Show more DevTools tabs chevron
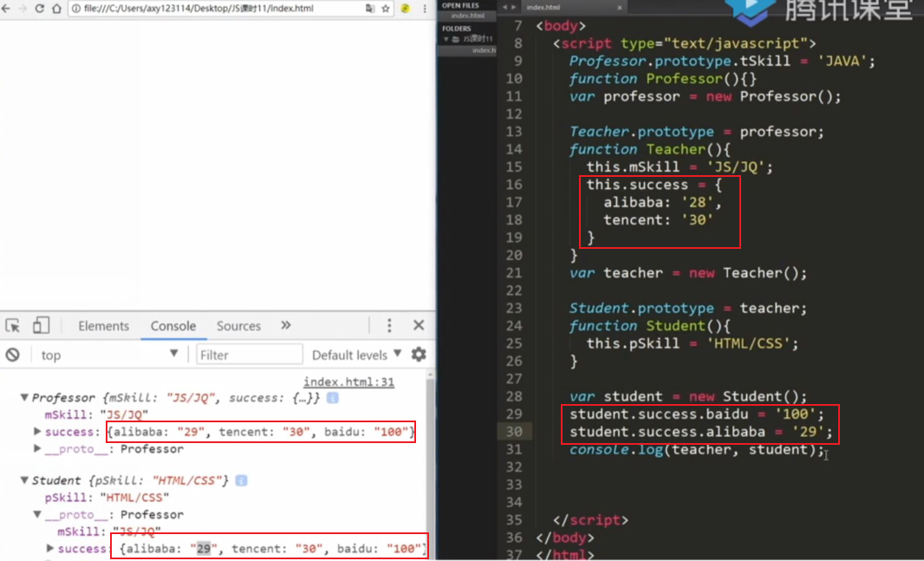This screenshot has height=561, width=924. point(286,325)
